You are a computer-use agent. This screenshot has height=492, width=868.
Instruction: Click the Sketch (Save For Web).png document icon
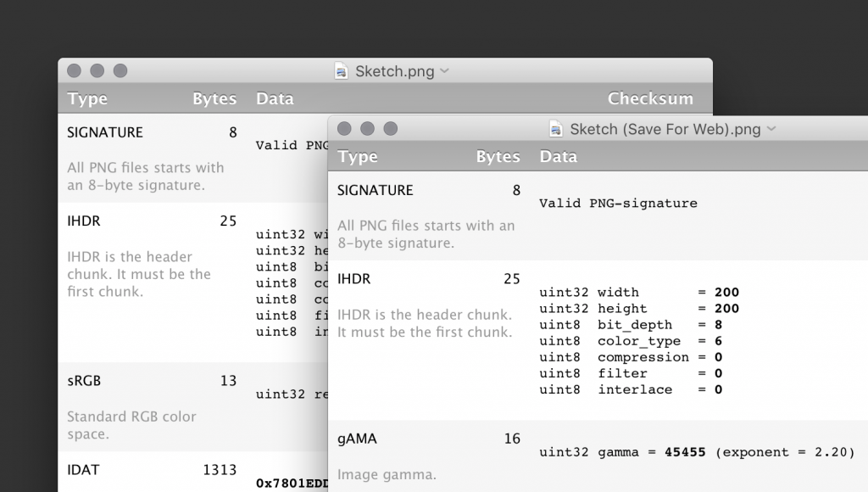click(556, 129)
